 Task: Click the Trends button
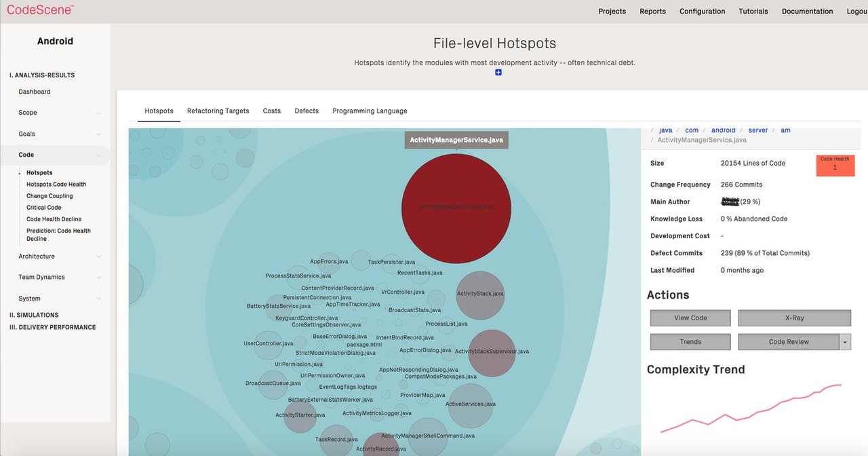point(690,342)
